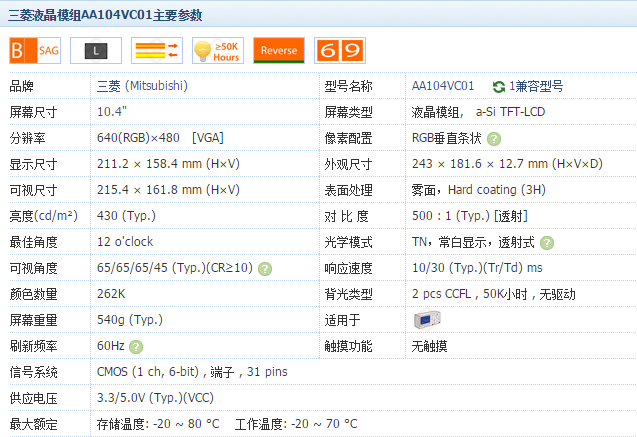Click help icon next to 60Hz
This screenshot has width=637, height=437.
coord(136,347)
